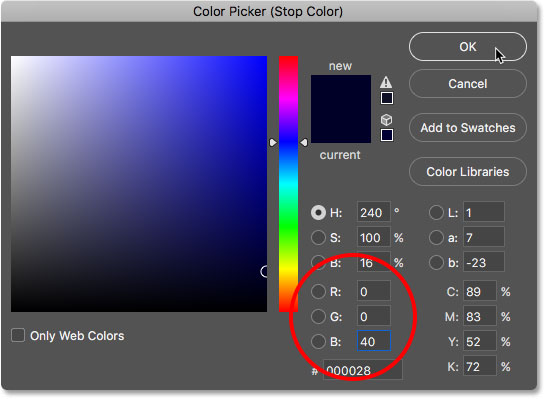Click the not web safe cube icon
This screenshot has width=545, height=399.
click(387, 120)
